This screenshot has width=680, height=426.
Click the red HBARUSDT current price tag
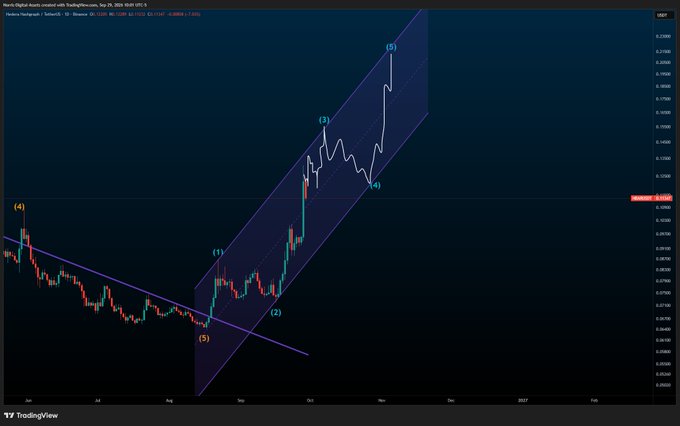pyautogui.click(x=651, y=198)
